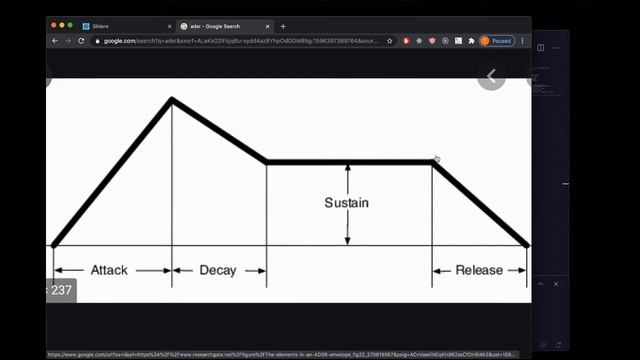The image size is (640, 360).
Task: Click the ADSR envelope diagram image
Action: [x=289, y=190]
